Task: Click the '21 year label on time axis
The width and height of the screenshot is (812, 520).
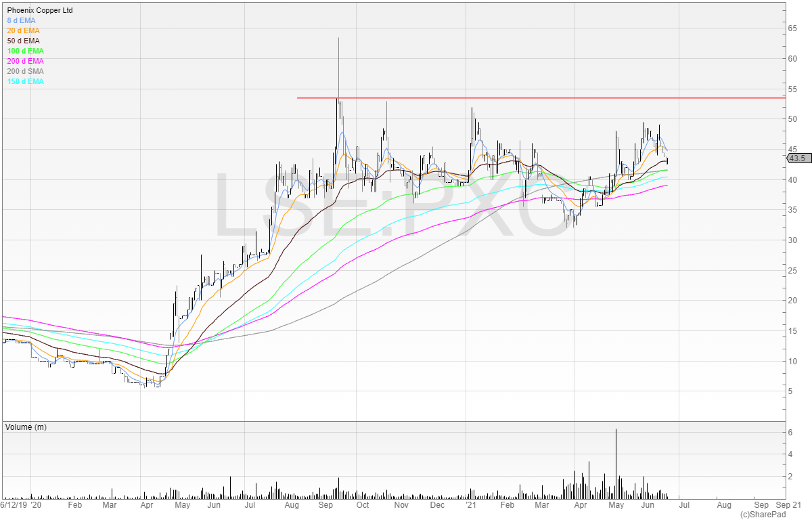Action: (472, 505)
